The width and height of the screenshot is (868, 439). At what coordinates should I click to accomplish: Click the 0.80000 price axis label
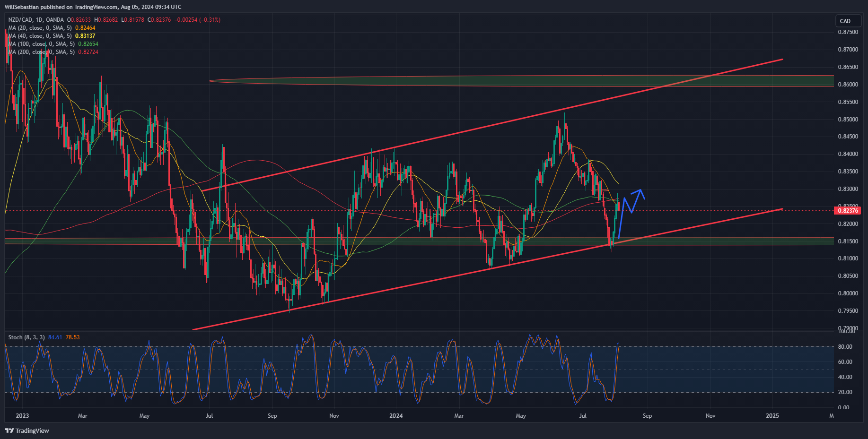848,293
